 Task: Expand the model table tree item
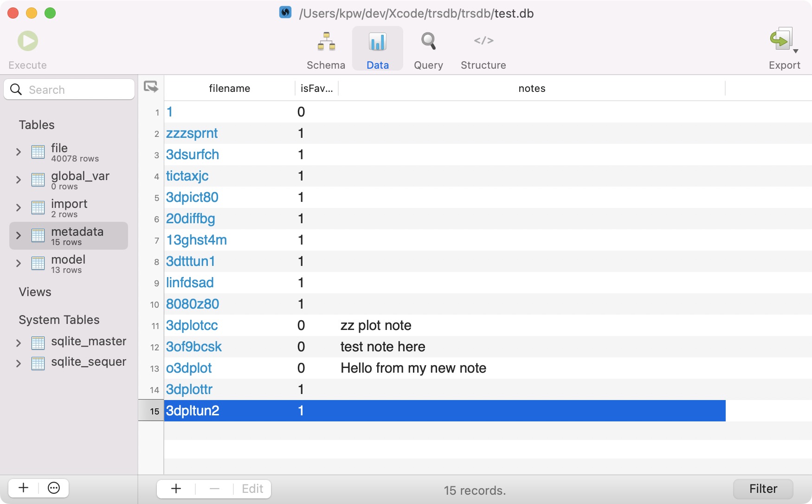click(x=19, y=263)
